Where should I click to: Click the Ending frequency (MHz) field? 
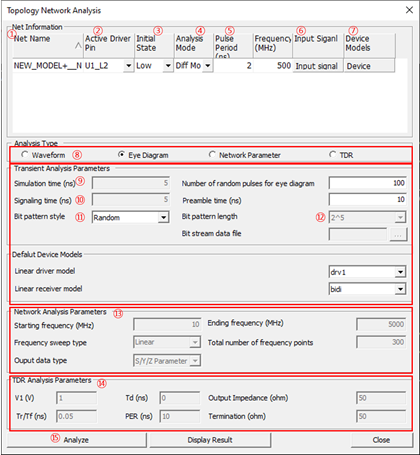click(381, 324)
